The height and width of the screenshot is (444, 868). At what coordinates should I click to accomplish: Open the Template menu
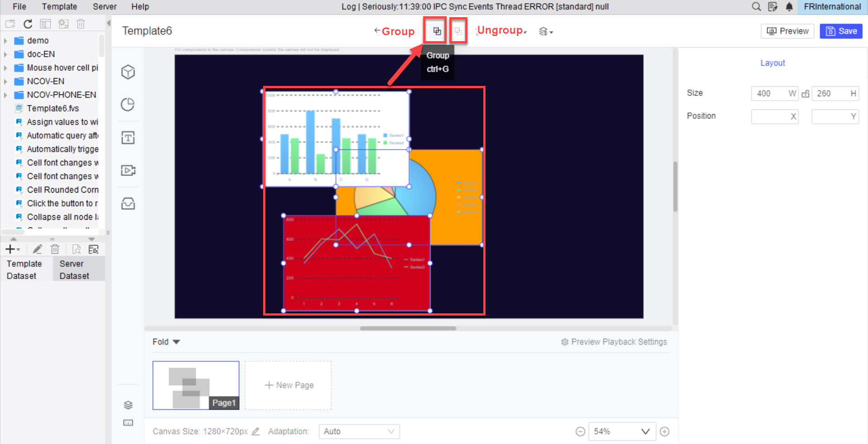[x=59, y=7]
